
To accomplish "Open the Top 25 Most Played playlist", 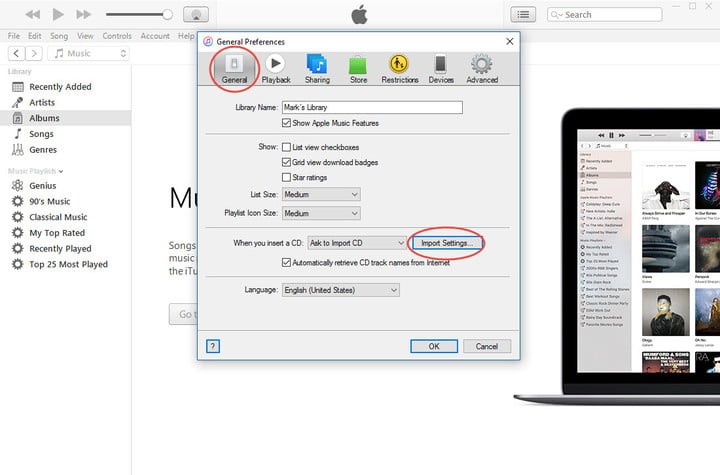I will click(66, 264).
